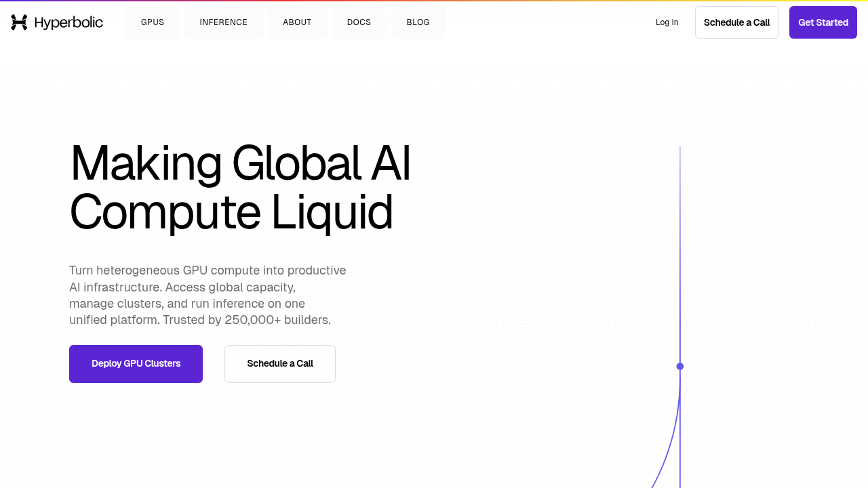
Task: Click the Hyperbolic logo icon
Action: coord(19,22)
